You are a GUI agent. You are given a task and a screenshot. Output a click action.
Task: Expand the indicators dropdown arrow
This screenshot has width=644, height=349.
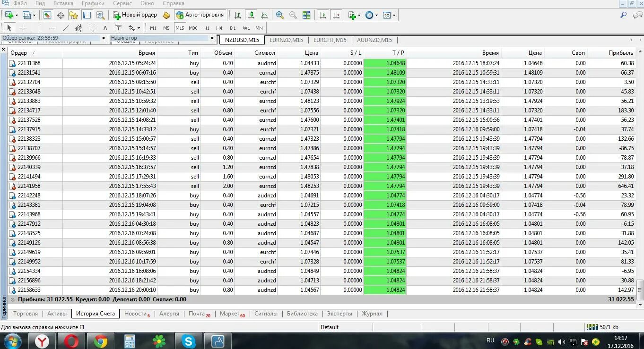(x=359, y=15)
